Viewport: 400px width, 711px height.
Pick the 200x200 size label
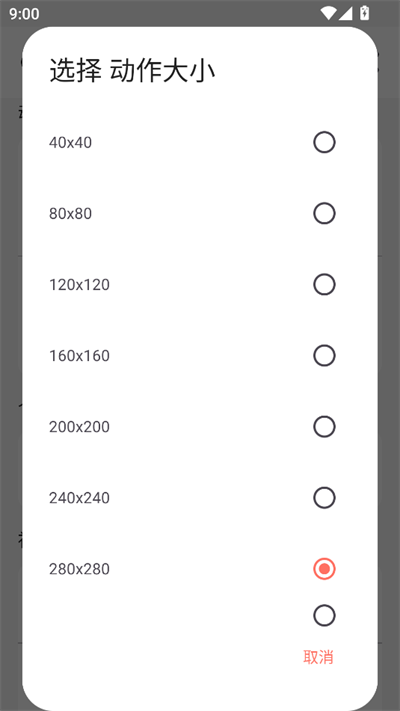(79, 427)
